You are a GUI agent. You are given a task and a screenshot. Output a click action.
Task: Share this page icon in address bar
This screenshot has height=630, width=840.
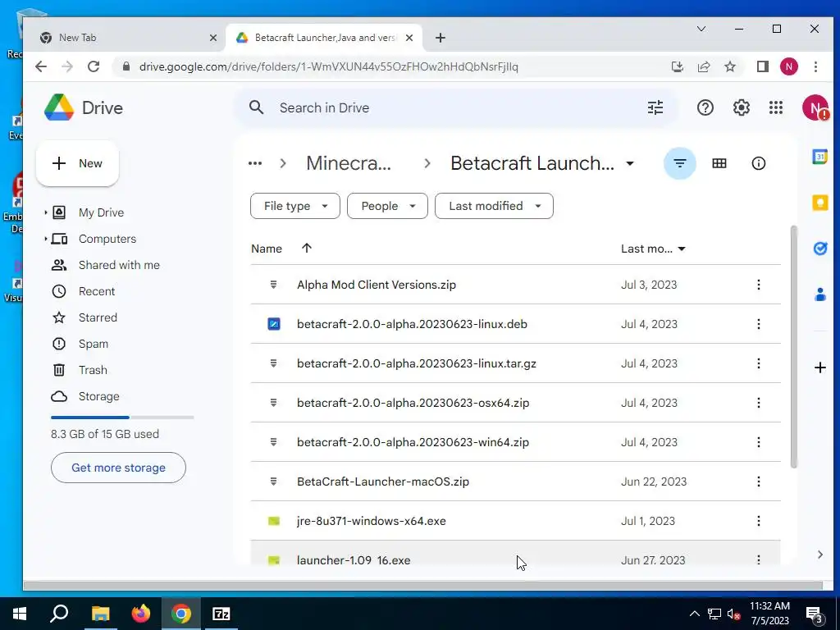pos(703,66)
